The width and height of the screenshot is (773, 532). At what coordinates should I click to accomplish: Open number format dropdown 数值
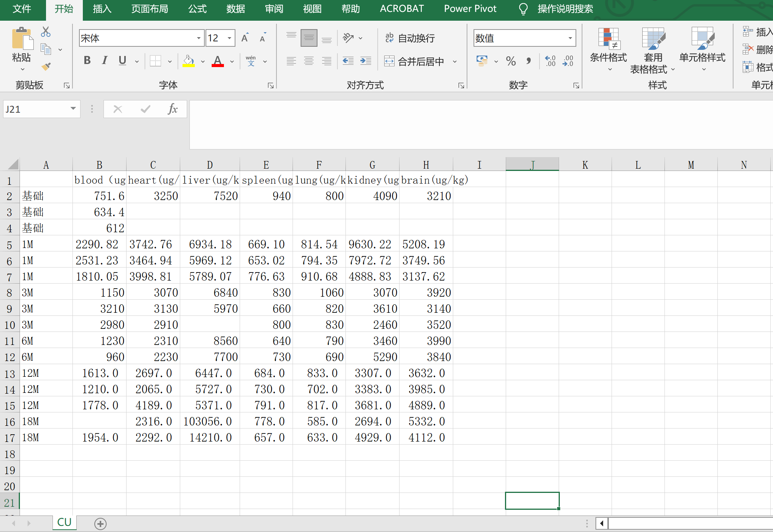pos(570,38)
